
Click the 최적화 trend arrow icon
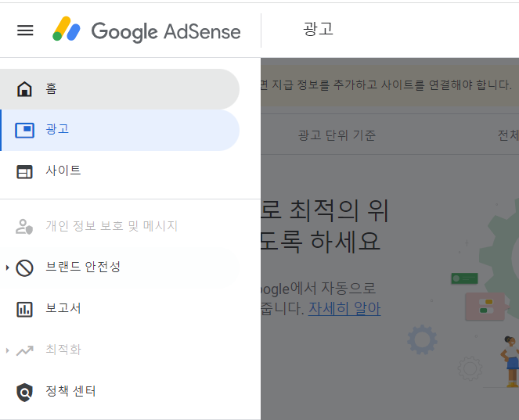click(x=25, y=350)
